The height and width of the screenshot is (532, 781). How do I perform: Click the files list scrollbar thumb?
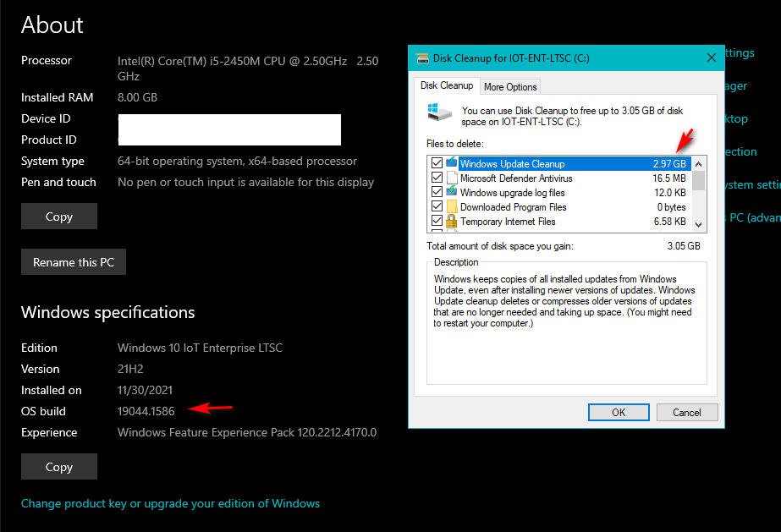(x=698, y=181)
